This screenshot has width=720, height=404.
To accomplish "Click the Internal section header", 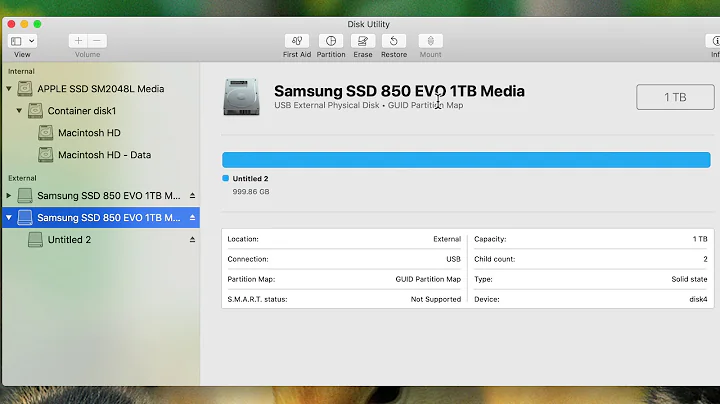I will (21, 71).
